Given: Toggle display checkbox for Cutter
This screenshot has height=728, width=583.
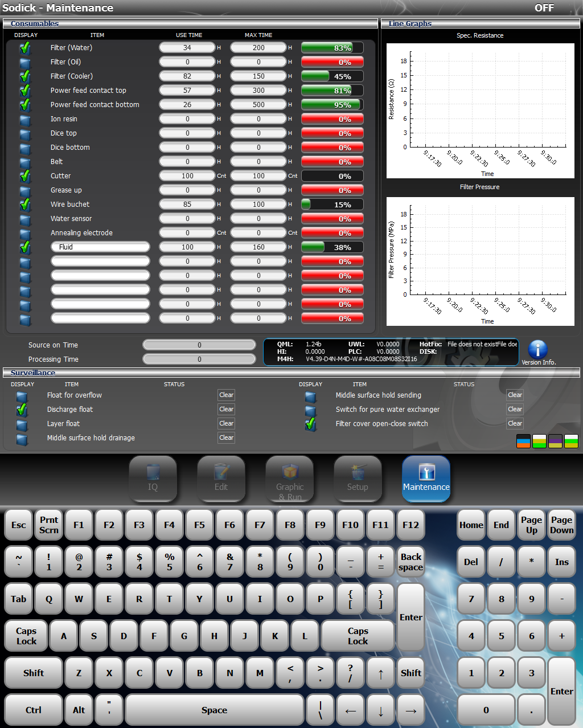Looking at the screenshot, I should 25,176.
